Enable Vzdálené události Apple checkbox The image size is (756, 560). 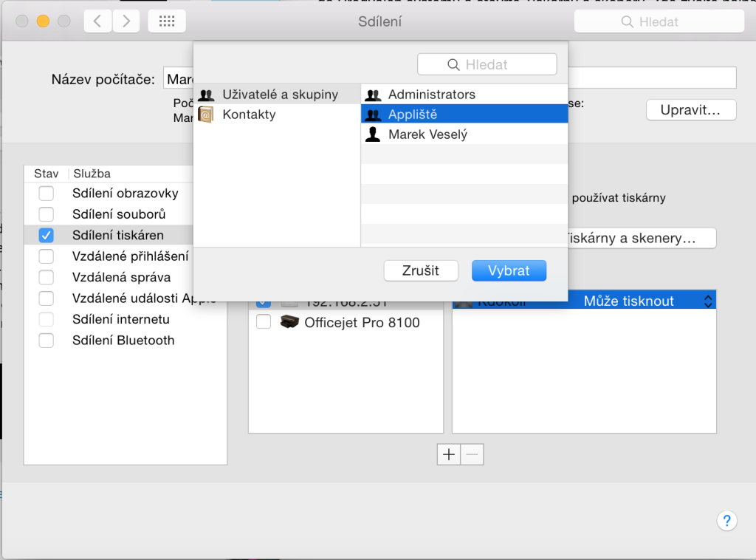coord(47,298)
